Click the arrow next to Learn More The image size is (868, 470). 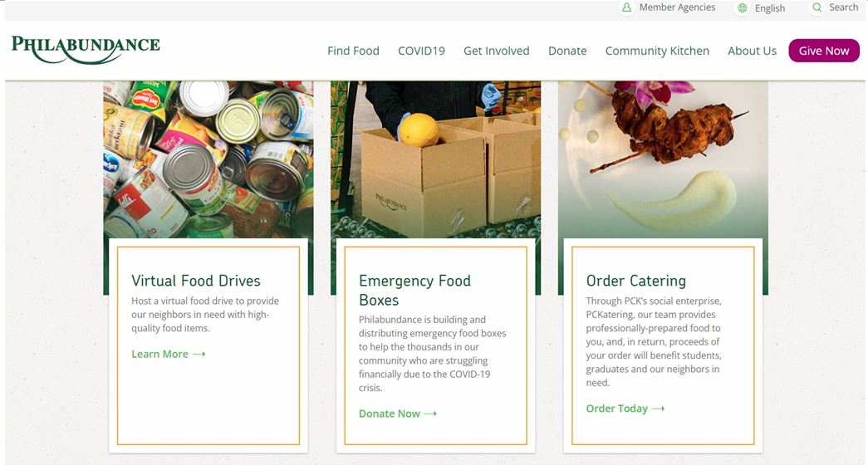199,355
